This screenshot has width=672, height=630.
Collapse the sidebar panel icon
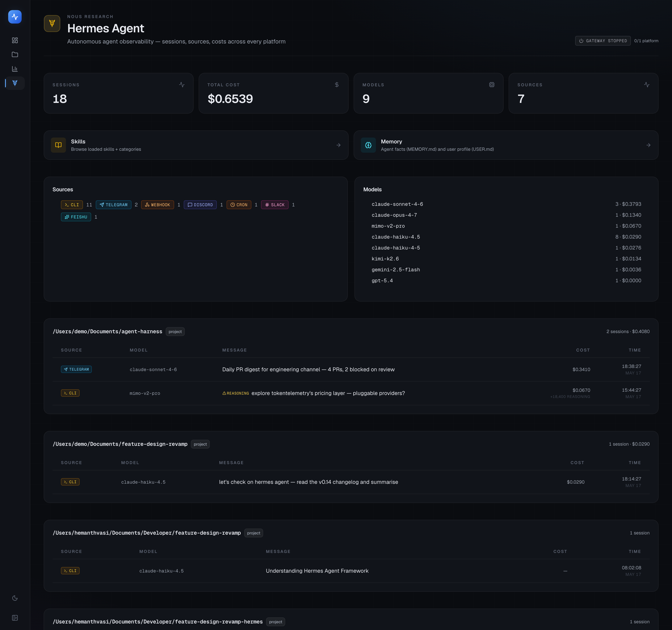tap(15, 618)
